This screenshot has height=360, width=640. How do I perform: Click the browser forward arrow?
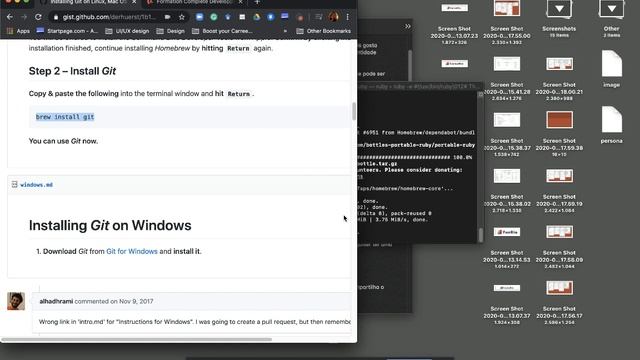coord(24,17)
